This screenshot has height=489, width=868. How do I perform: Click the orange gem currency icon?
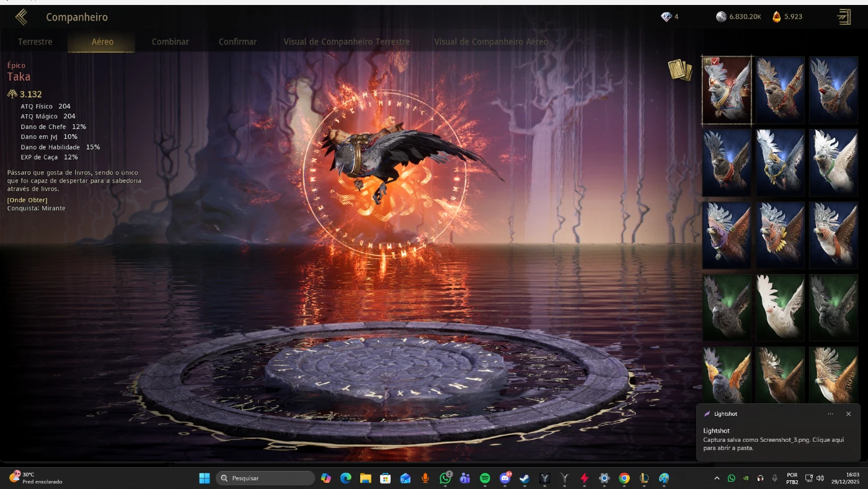pos(776,17)
